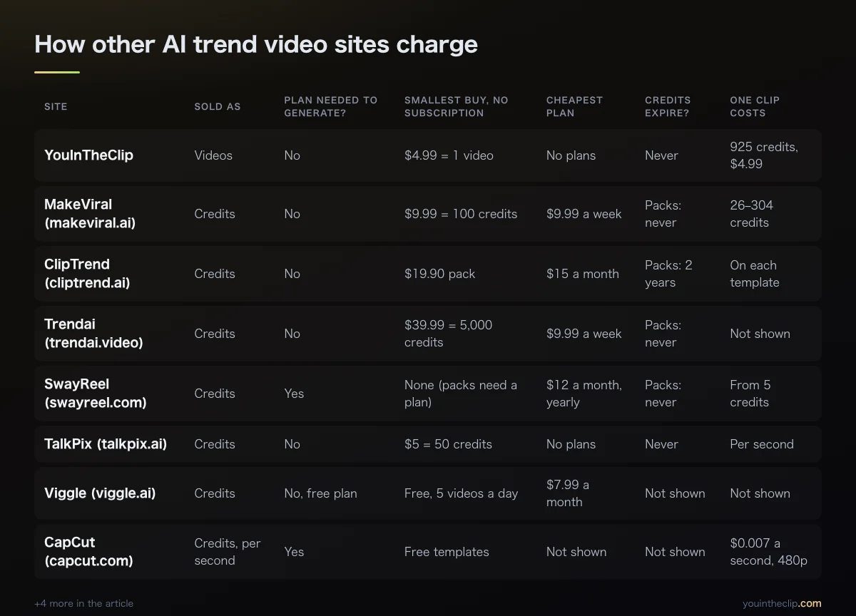Click 'Free templates' cell
Image resolution: width=856 pixels, height=616 pixels.
[x=447, y=551]
